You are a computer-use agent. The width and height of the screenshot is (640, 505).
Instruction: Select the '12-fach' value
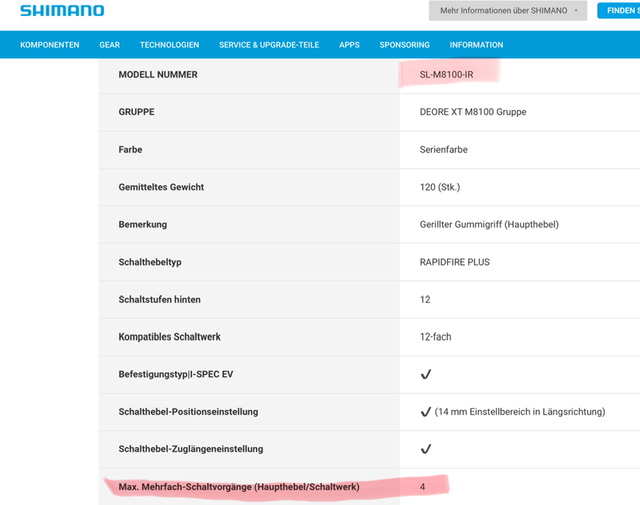click(436, 337)
